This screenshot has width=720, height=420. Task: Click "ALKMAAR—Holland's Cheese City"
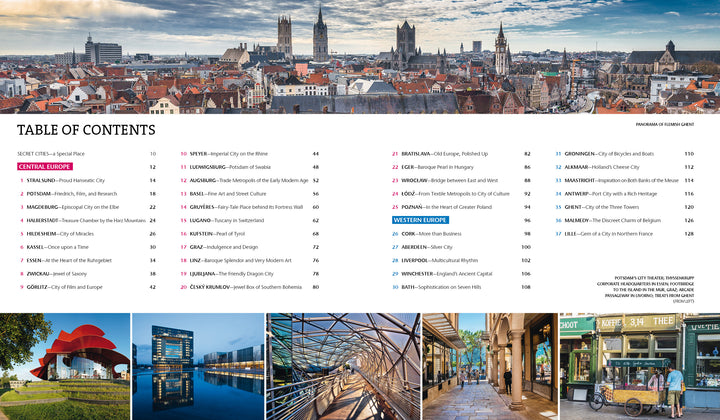click(x=602, y=167)
